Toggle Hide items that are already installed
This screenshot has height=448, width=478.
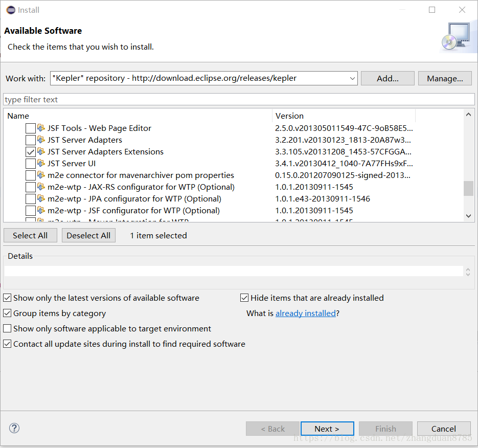(244, 298)
